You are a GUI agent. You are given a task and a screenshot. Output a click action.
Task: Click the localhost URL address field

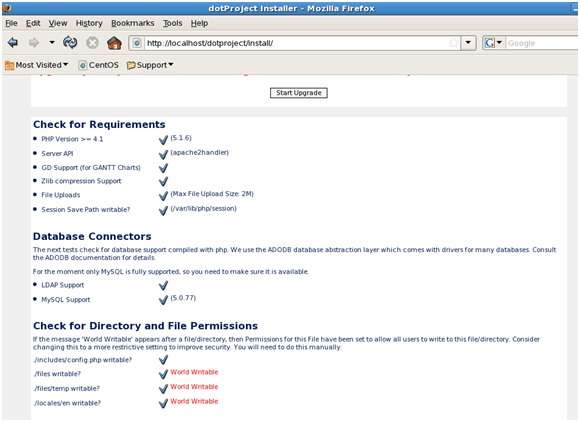coord(296,43)
